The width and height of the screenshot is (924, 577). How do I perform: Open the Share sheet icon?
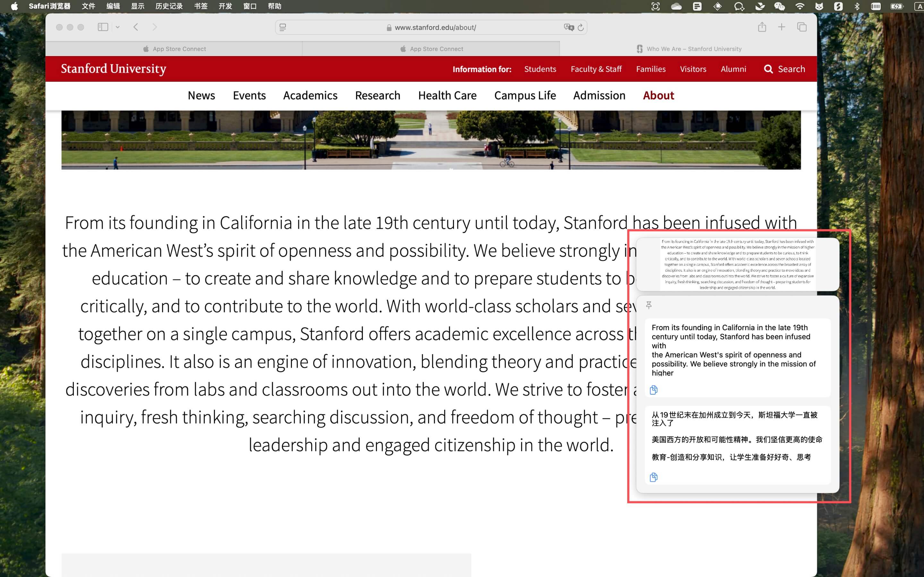762,27
